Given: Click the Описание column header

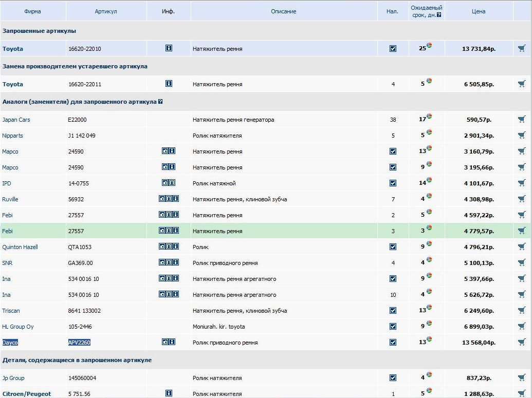Looking at the screenshot, I should point(283,11).
